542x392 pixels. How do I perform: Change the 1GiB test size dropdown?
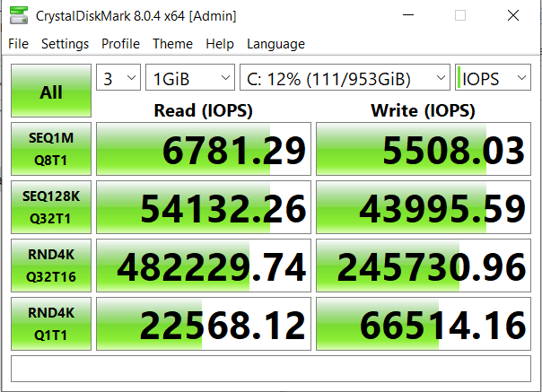coord(189,79)
